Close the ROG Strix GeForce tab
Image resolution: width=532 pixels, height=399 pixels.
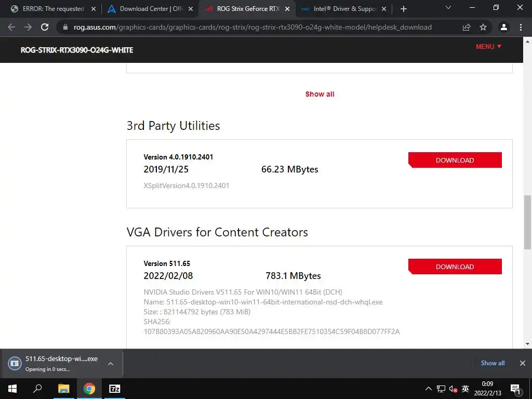(287, 9)
